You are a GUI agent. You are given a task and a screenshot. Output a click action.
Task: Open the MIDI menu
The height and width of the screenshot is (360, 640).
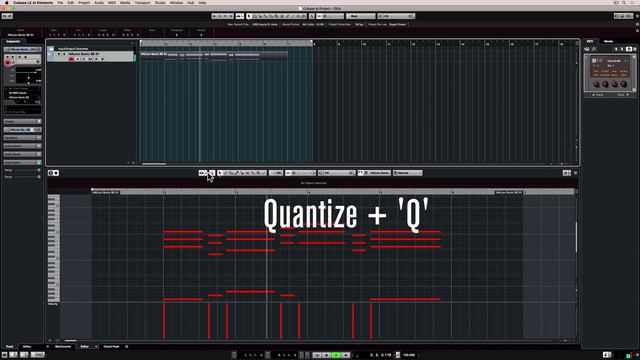[x=112, y=2]
